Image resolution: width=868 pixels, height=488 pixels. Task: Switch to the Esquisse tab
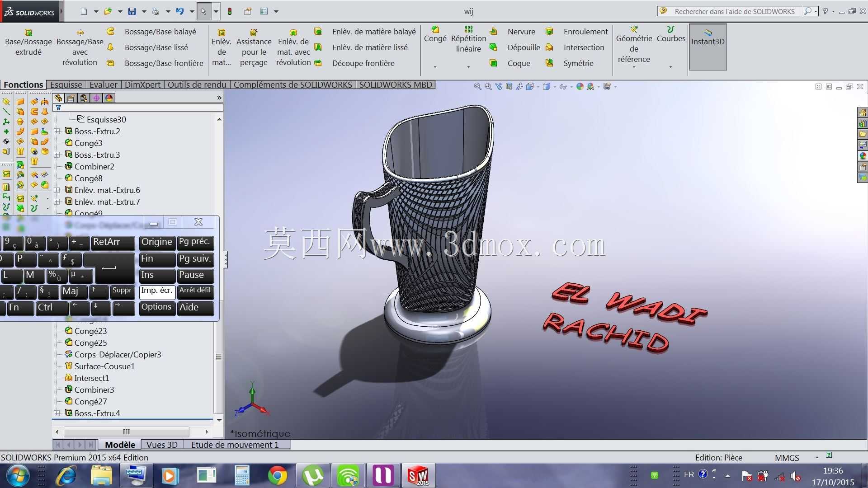click(66, 84)
